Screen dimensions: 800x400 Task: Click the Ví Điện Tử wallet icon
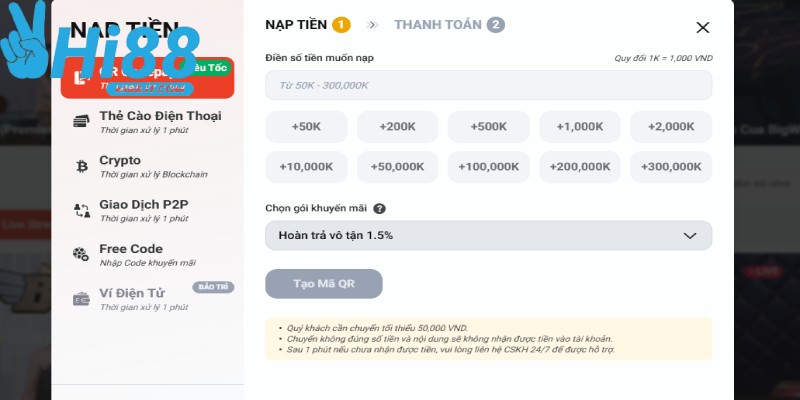point(81,298)
